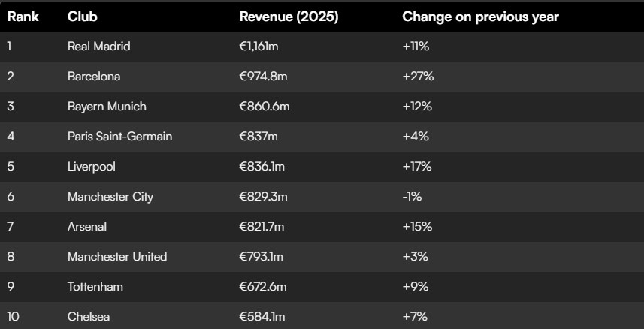This screenshot has height=329, width=644.
Task: Click the Change on previous year header
Action: [480, 17]
